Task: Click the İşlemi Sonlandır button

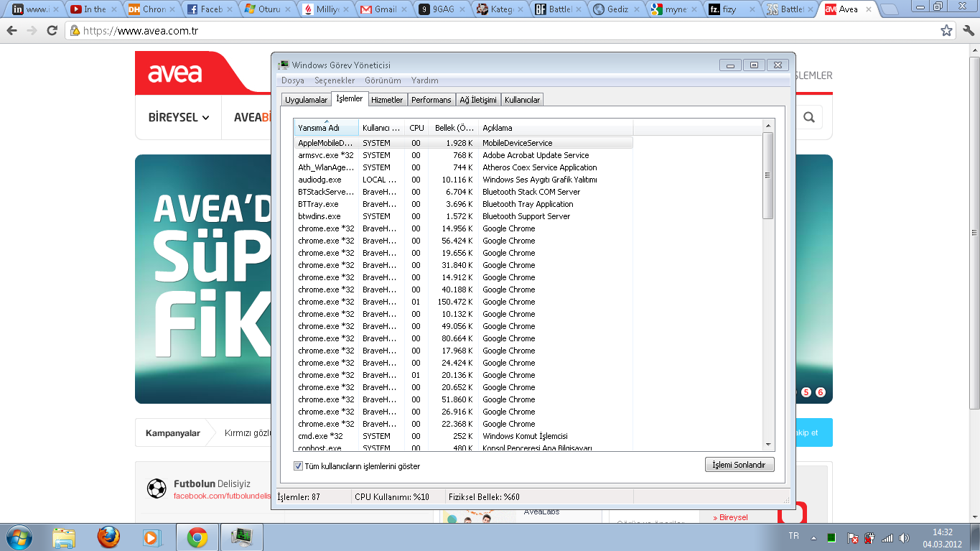Action: [739, 465]
